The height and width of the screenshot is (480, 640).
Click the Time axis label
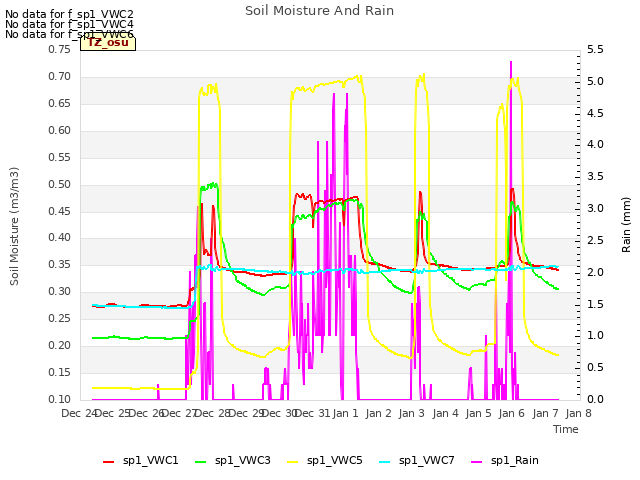click(x=566, y=429)
